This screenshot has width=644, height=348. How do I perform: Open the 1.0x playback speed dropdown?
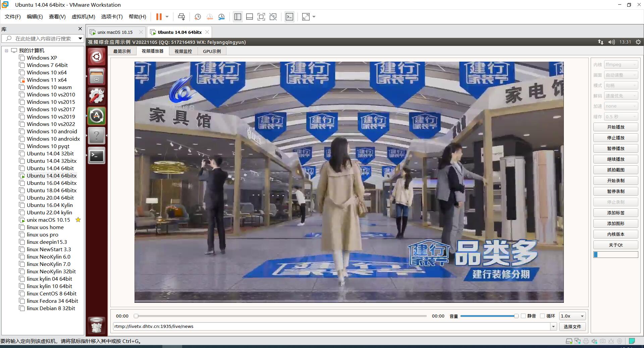pyautogui.click(x=572, y=316)
